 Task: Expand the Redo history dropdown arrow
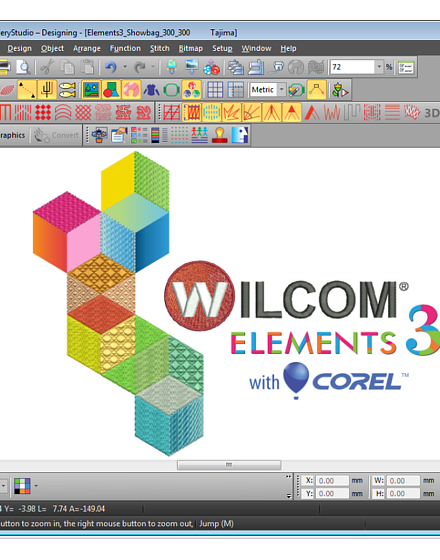(x=153, y=66)
